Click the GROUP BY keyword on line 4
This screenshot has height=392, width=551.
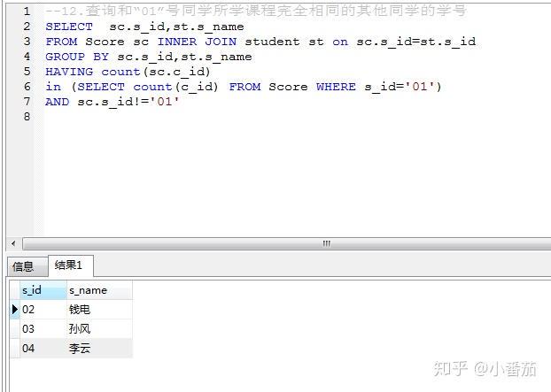pyautogui.click(x=77, y=57)
